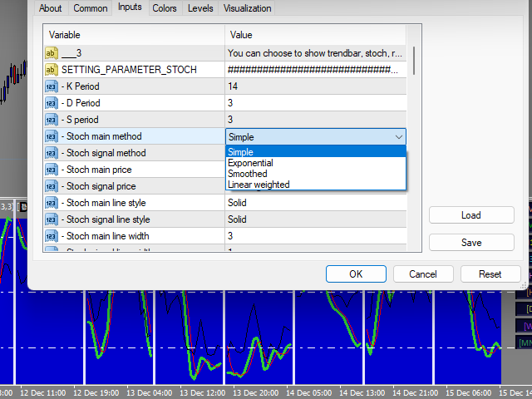Click the inputs list vertical scrollbar thumb
This screenshot has height=399, width=532.
(414, 61)
